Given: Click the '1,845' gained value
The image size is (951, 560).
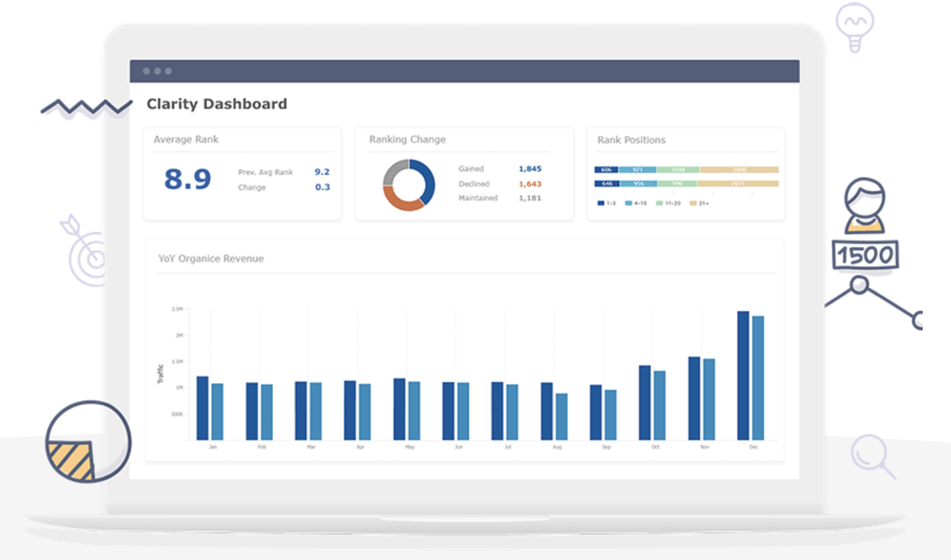Looking at the screenshot, I should 530,168.
